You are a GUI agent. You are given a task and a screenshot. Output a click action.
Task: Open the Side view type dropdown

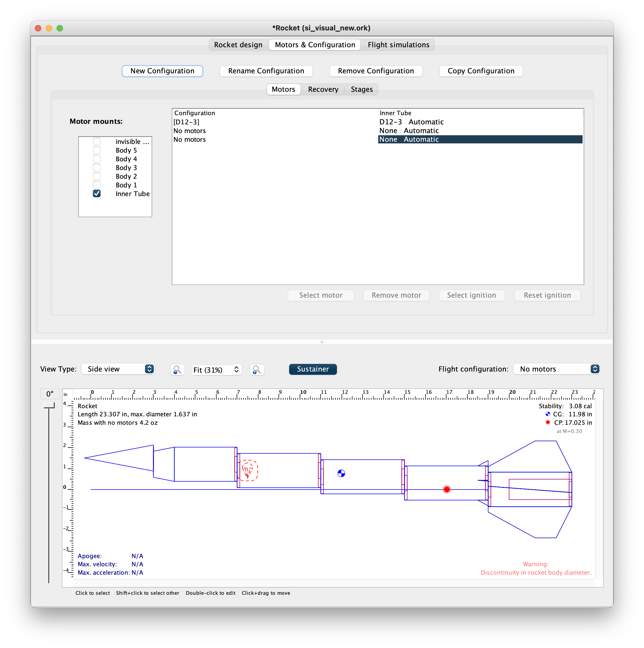(x=118, y=369)
